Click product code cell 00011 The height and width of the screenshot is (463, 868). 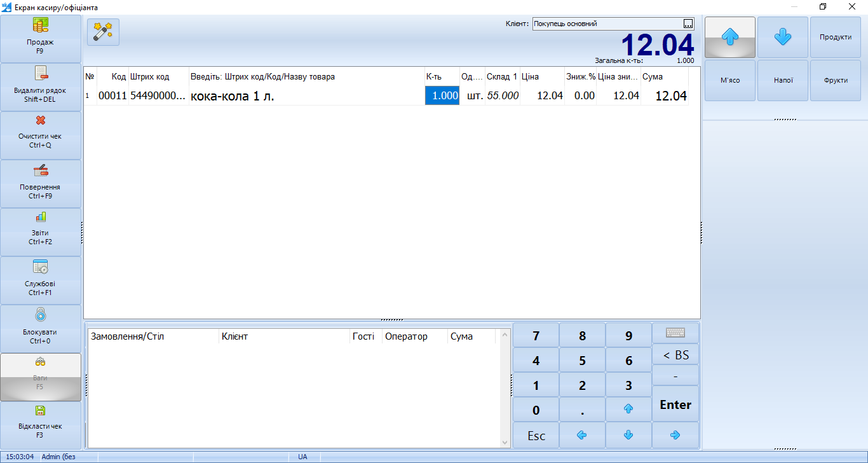click(112, 96)
